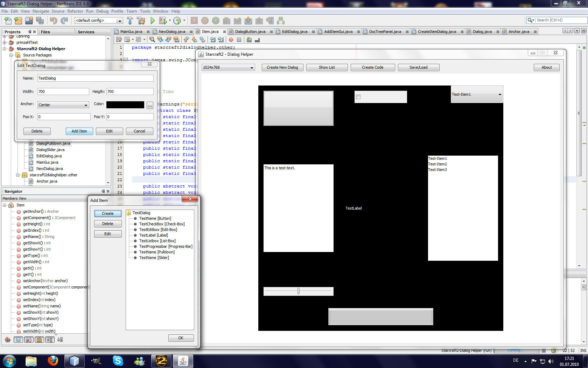Click the taskbar volume speaker icon
This screenshot has height=368, width=588.
click(x=551, y=361)
